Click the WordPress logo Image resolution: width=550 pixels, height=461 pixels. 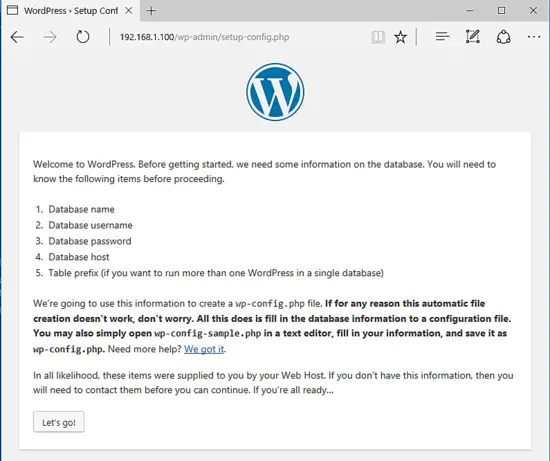275,92
